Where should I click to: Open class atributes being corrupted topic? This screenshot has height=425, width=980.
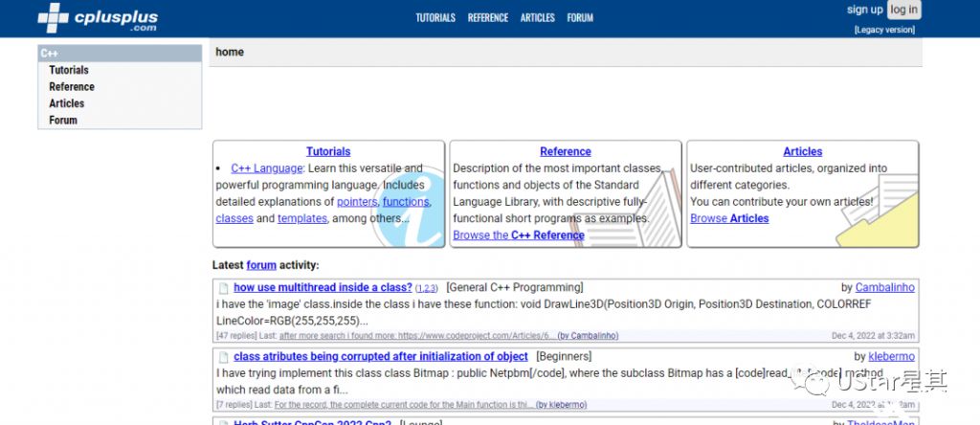click(x=381, y=356)
